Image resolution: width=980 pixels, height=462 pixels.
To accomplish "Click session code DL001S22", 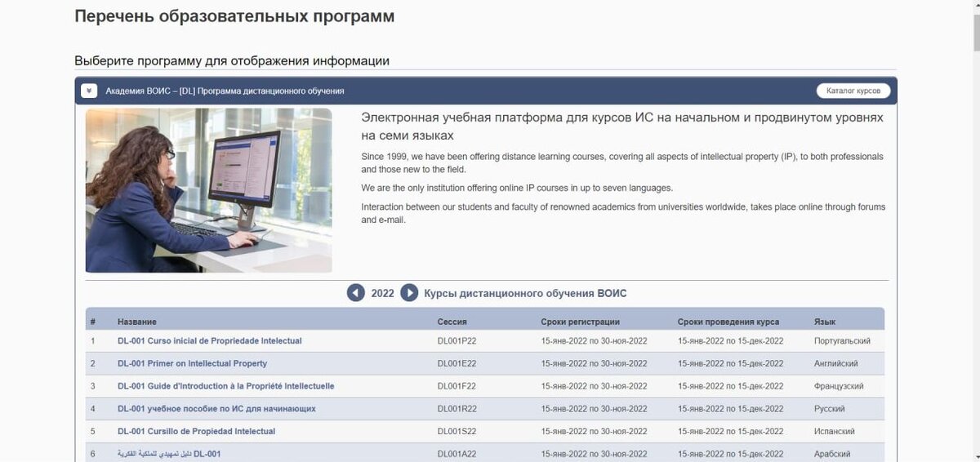I will (457, 431).
